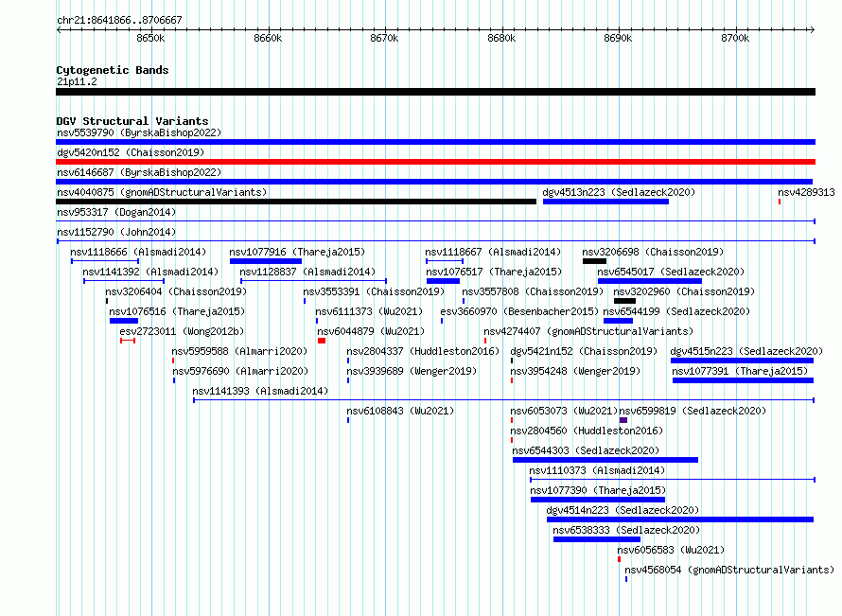842x616 pixels.
Task: Click nsv1141393 (Alsmadi2014) label
Action: (x=260, y=391)
